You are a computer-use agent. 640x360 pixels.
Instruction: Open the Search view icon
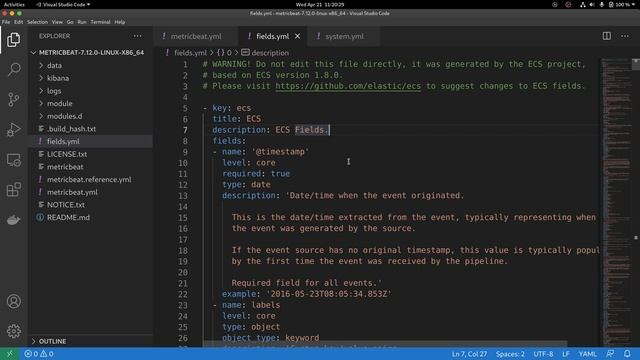click(x=13, y=69)
